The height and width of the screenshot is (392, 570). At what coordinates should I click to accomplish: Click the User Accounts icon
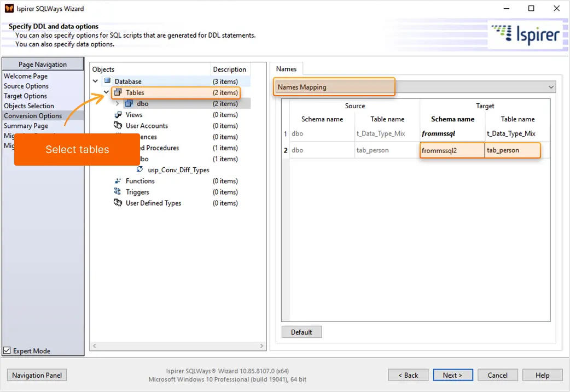(x=118, y=125)
